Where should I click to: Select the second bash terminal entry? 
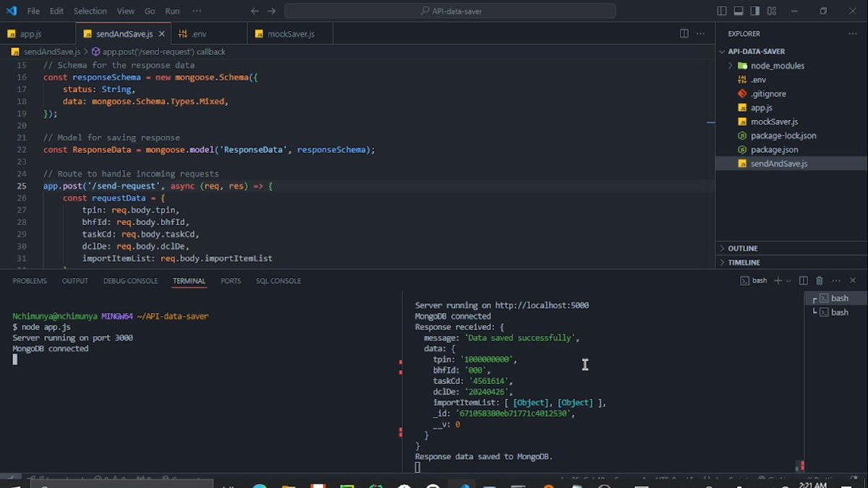click(x=835, y=312)
